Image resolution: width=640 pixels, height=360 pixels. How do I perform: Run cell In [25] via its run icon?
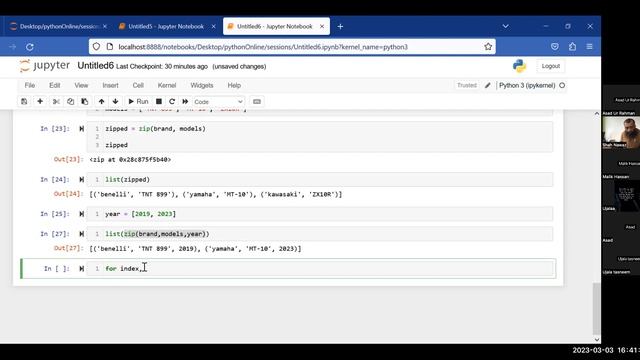coord(82,214)
